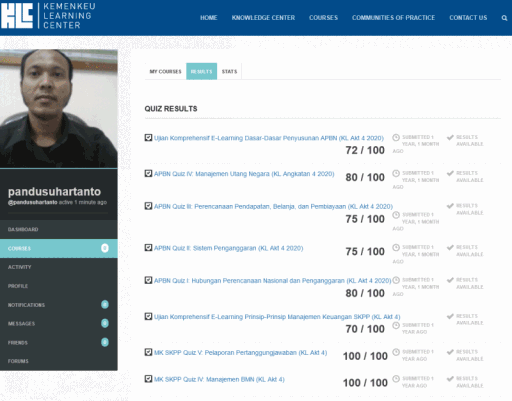Click the Friends count badge
This screenshot has height=401, width=512.
pos(105,342)
